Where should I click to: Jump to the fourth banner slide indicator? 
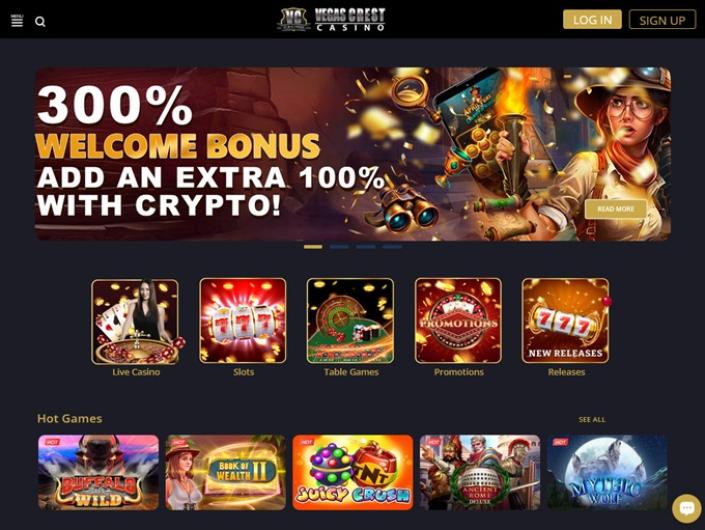[392, 247]
